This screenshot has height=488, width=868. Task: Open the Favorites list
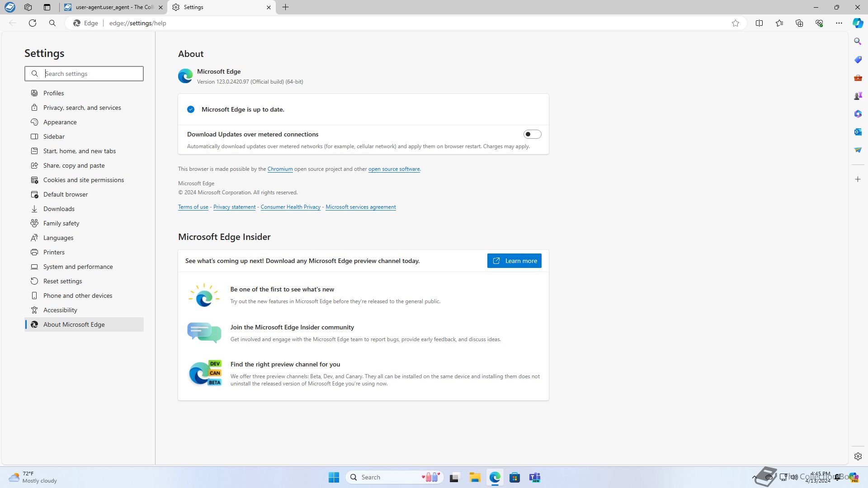click(779, 23)
